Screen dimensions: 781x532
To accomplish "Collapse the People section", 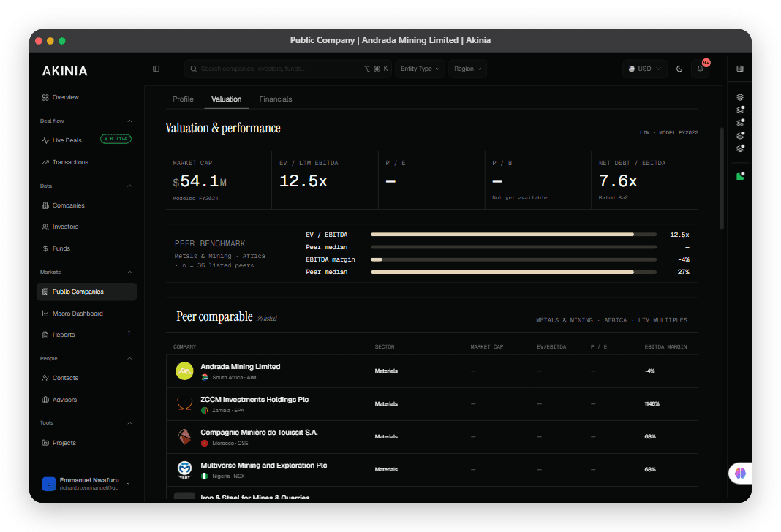I will 129,358.
